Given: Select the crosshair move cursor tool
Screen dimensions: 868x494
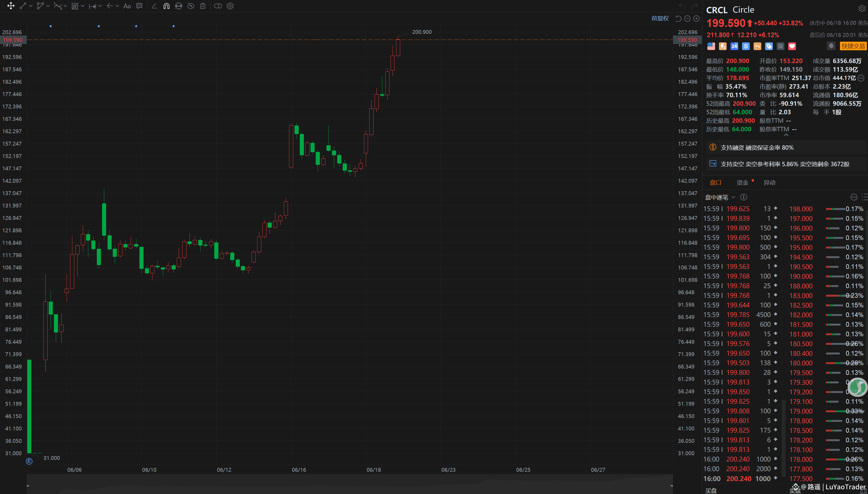Looking at the screenshot, I should click(x=11, y=6).
